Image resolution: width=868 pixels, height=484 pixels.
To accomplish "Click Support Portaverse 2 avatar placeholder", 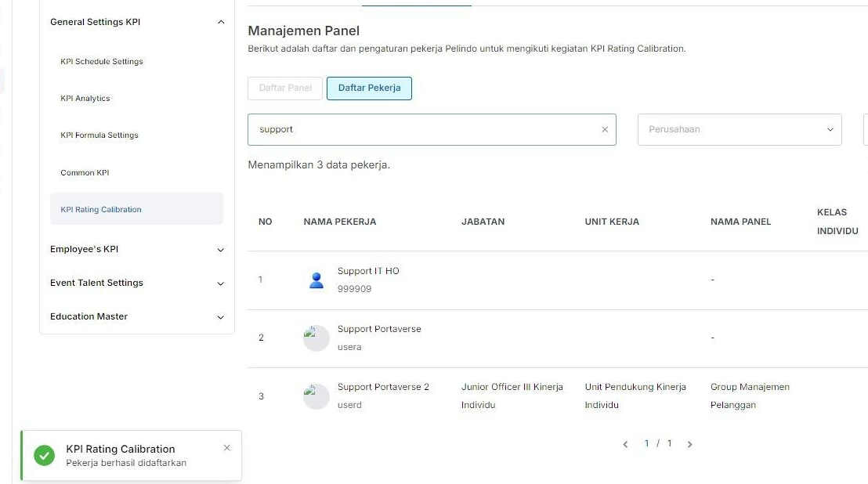I will coord(316,396).
